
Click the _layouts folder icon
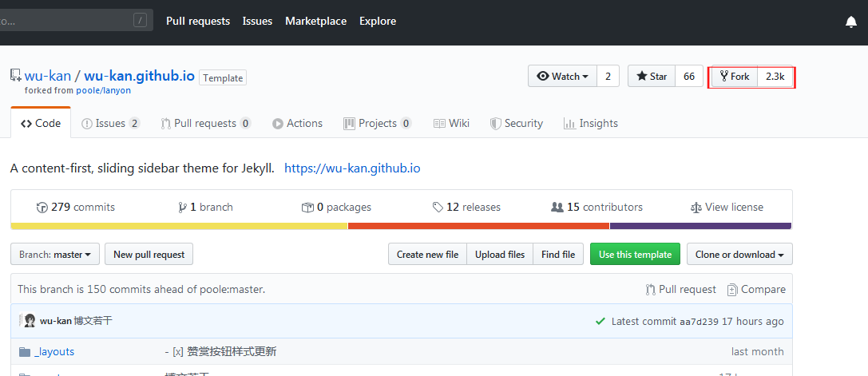(25, 351)
